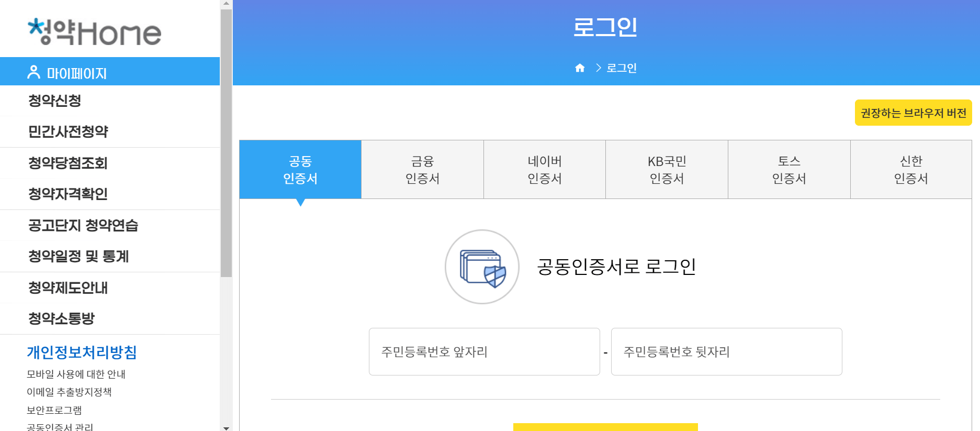Select 금융 인증서 tab
Image resolution: width=980 pixels, height=431 pixels.
pyautogui.click(x=423, y=169)
